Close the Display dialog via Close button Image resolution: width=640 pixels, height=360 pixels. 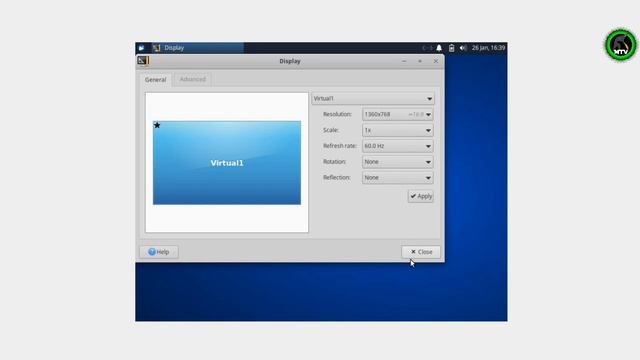point(421,252)
